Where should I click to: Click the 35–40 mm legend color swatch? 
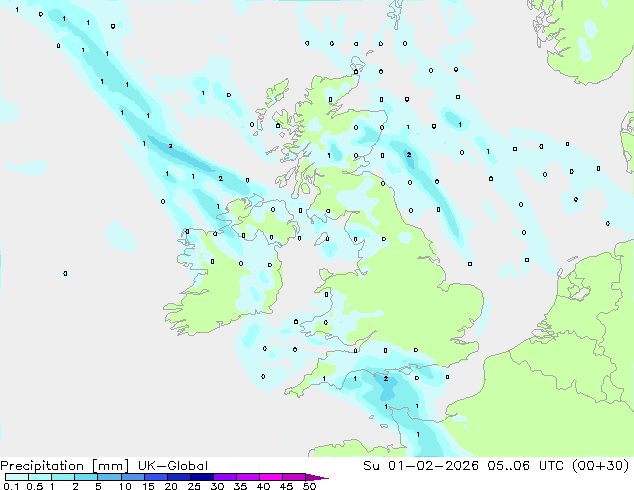tap(247, 477)
